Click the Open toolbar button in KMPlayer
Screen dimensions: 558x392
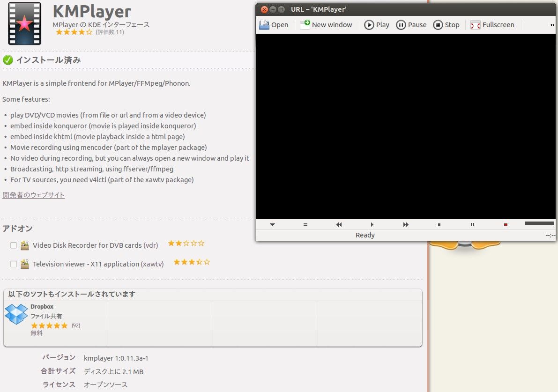point(274,25)
